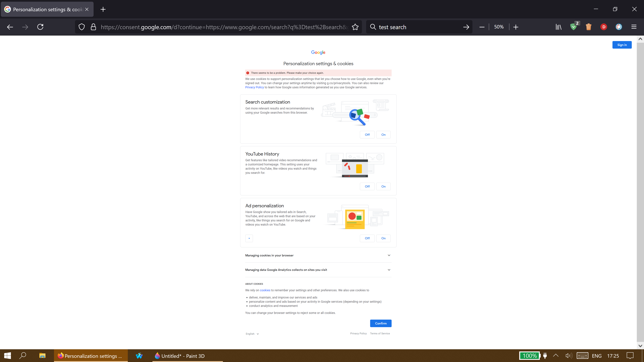
Task: Click the forward navigation arrow
Action: click(x=25, y=27)
